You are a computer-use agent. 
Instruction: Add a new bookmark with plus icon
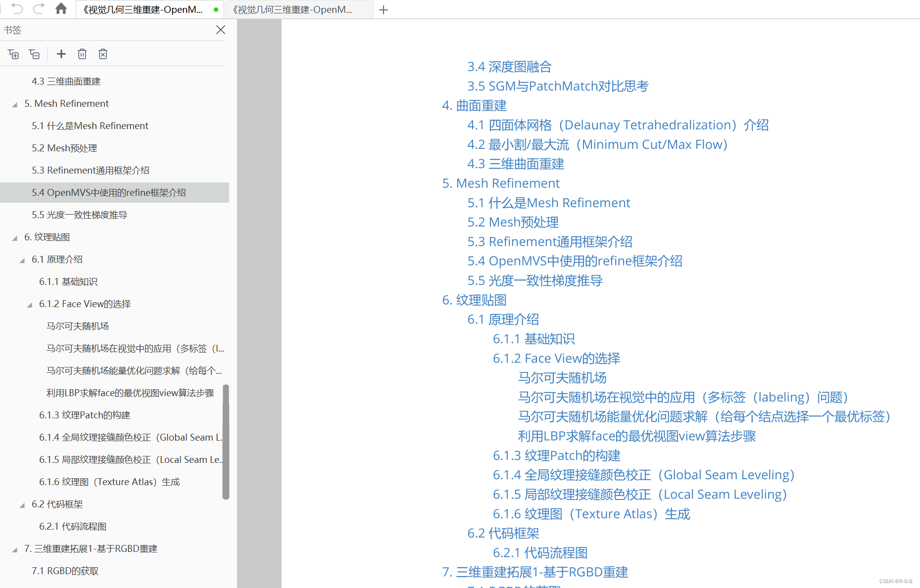tap(61, 54)
